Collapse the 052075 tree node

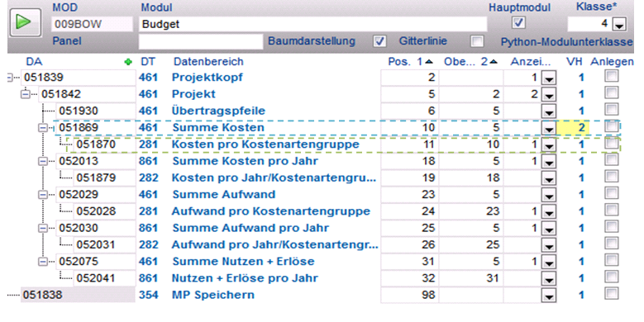43,261
